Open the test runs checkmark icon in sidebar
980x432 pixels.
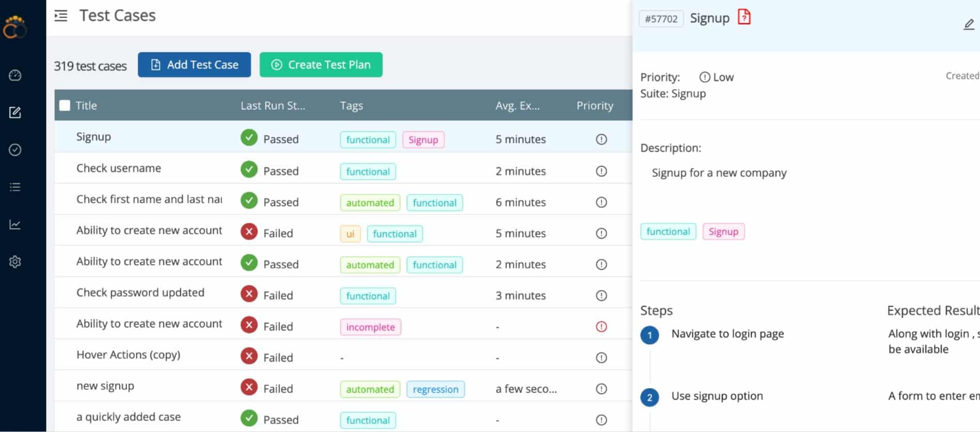(15, 150)
